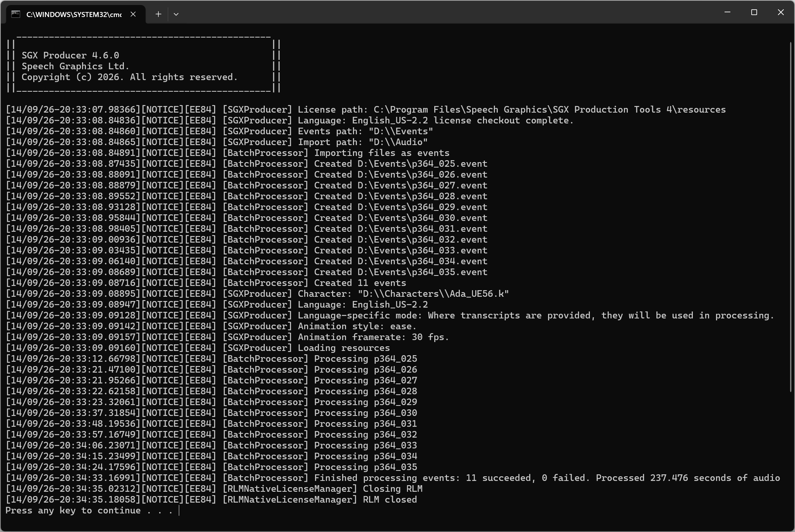Click 'Animation style: ease.' line
Screen dimensions: 795x532
tap(211, 326)
